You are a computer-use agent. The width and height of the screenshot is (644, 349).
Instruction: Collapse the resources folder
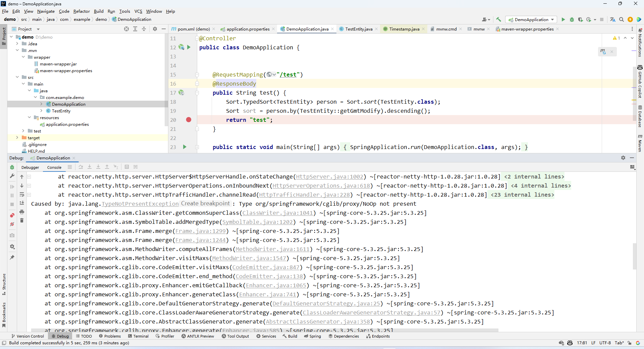tap(29, 117)
